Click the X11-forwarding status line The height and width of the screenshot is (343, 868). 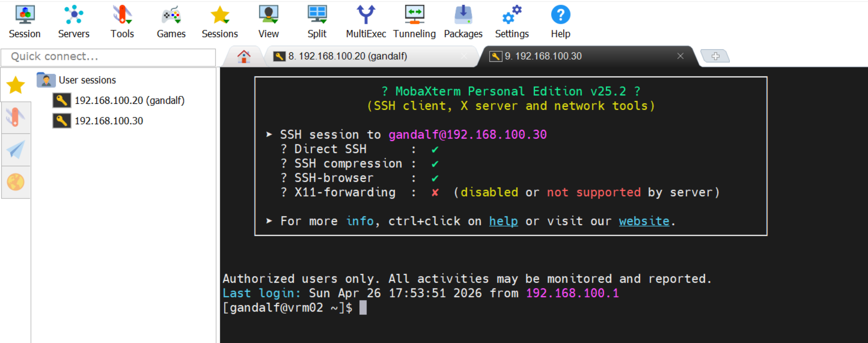[500, 193]
